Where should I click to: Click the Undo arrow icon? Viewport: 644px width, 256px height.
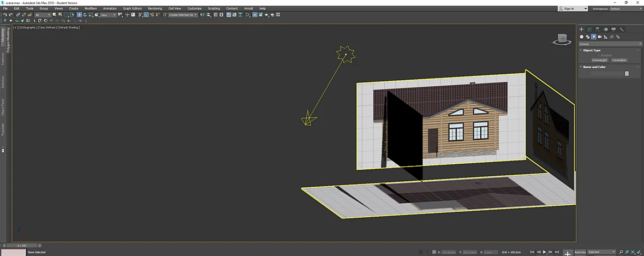[5, 15]
